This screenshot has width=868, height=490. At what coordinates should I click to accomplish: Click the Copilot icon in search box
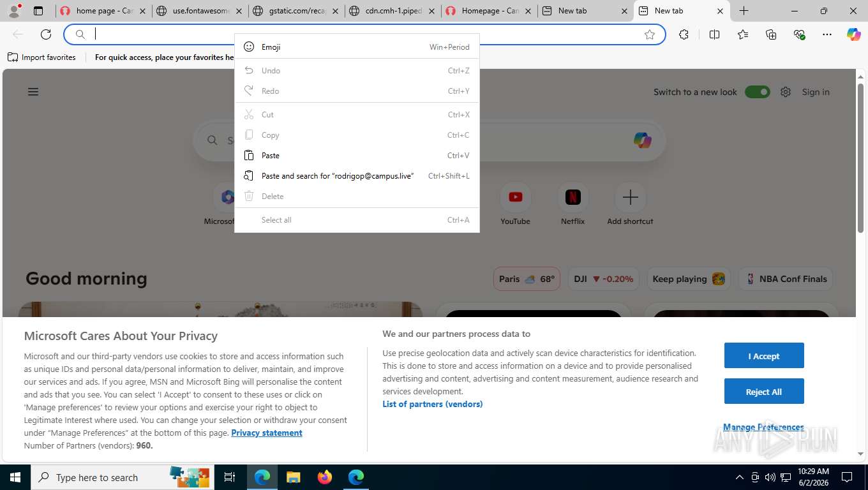(643, 140)
